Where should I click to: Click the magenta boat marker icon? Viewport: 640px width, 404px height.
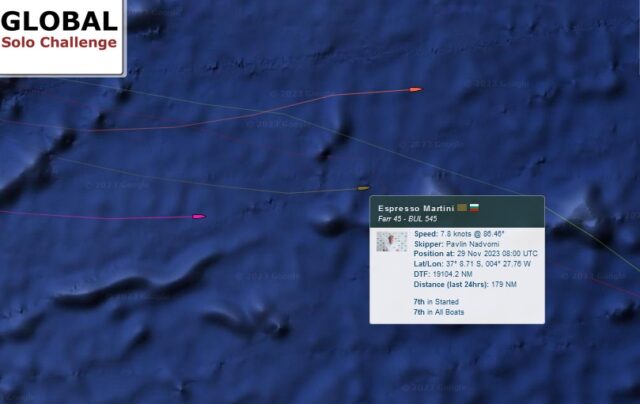[199, 216]
